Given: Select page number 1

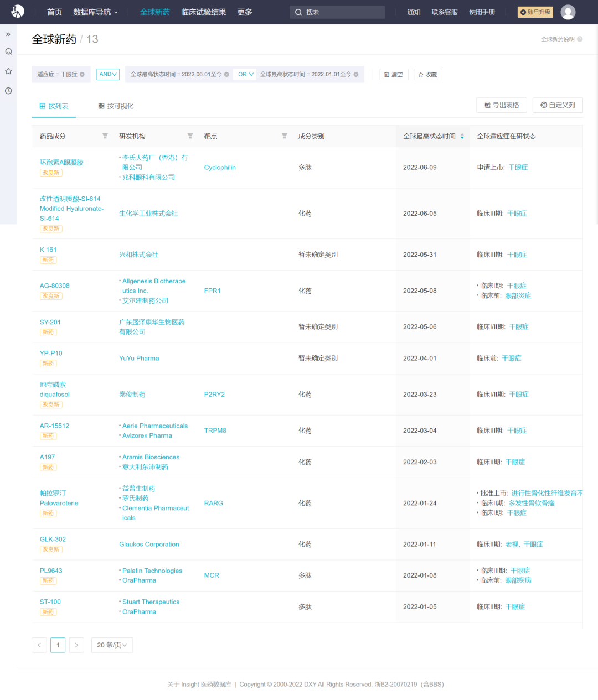Looking at the screenshot, I should pos(58,645).
